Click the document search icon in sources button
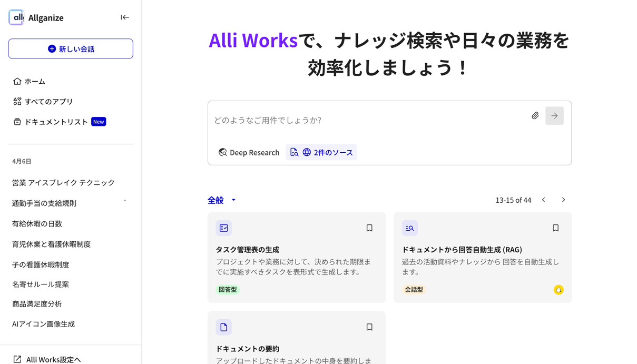Image resolution: width=637 pixels, height=364 pixels. point(295,152)
